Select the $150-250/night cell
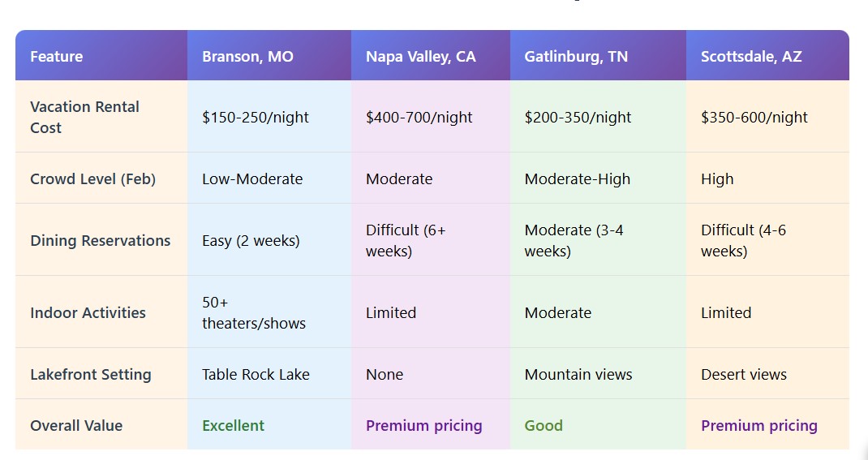 [x=256, y=118]
